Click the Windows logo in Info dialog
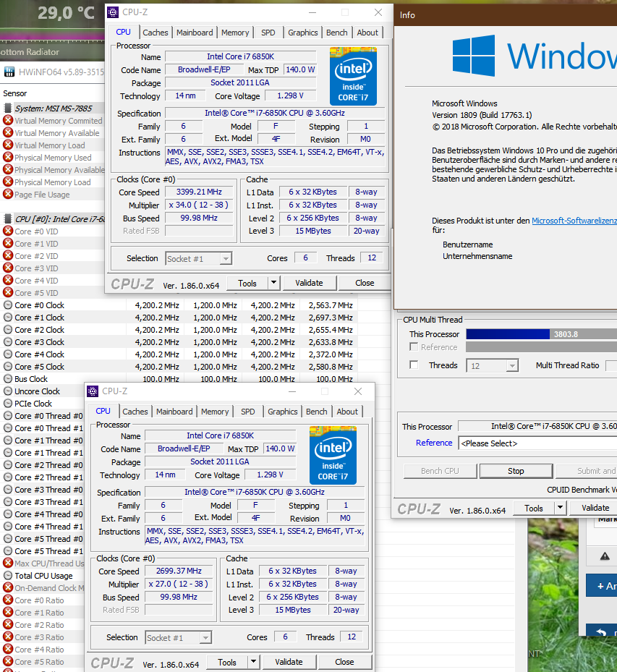Image resolution: width=617 pixels, height=672 pixels. (x=474, y=56)
